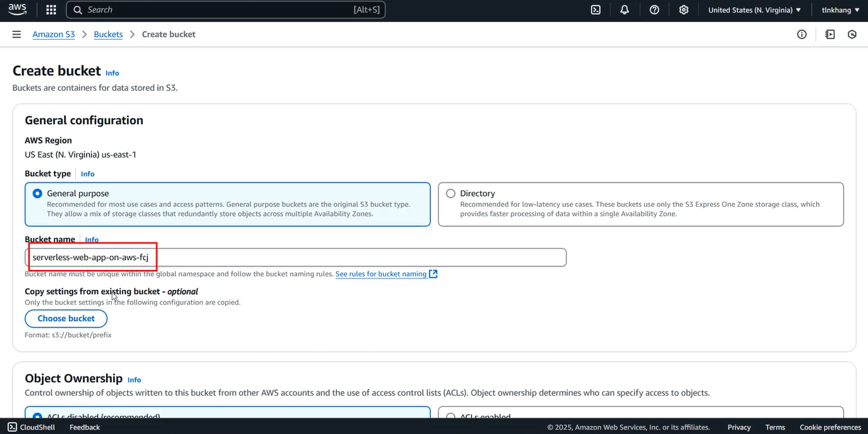Click the Choose bucket button
This screenshot has width=868, height=434.
click(x=66, y=318)
